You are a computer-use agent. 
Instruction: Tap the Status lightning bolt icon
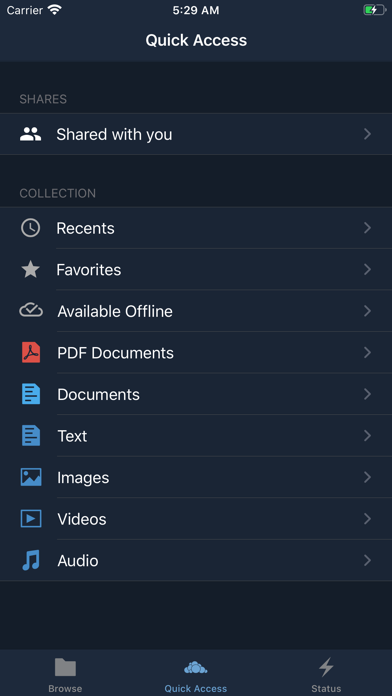[x=326, y=667]
